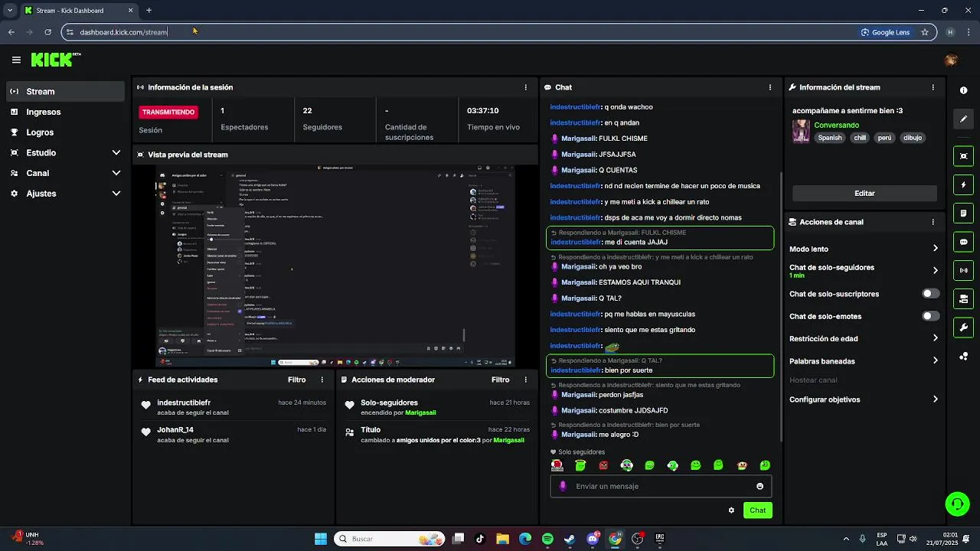The height and width of the screenshot is (551, 980).
Task: Open Spotify from the taskbar
Action: [547, 539]
